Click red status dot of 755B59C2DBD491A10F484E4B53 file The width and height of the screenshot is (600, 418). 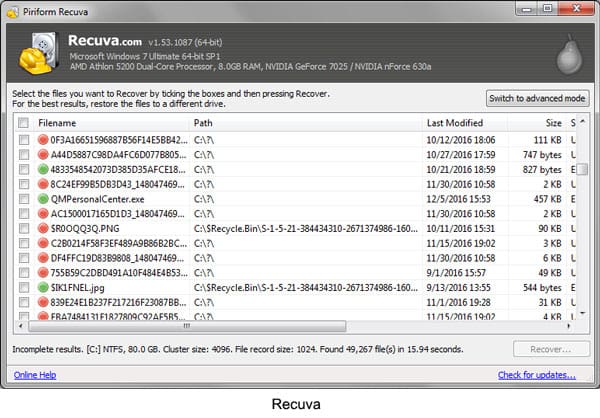click(43, 272)
